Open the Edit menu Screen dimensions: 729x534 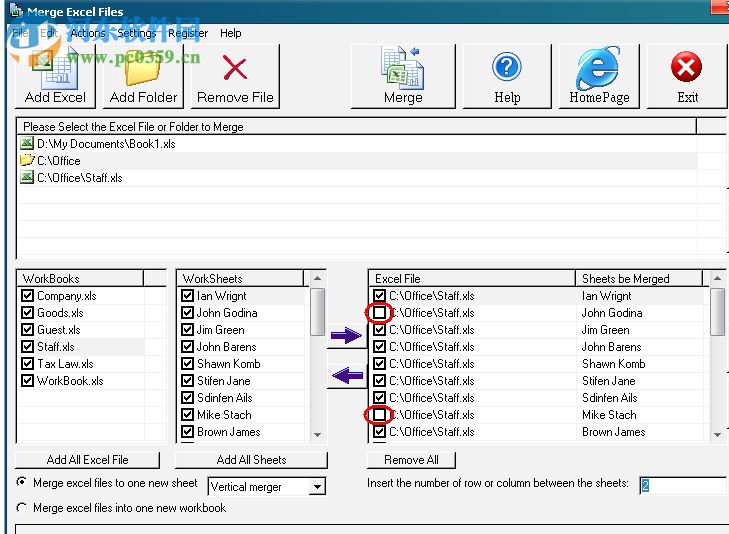[x=49, y=33]
